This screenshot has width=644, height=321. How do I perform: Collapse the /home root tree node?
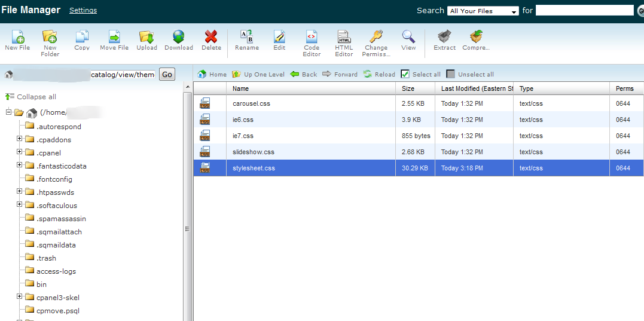pyautogui.click(x=9, y=112)
